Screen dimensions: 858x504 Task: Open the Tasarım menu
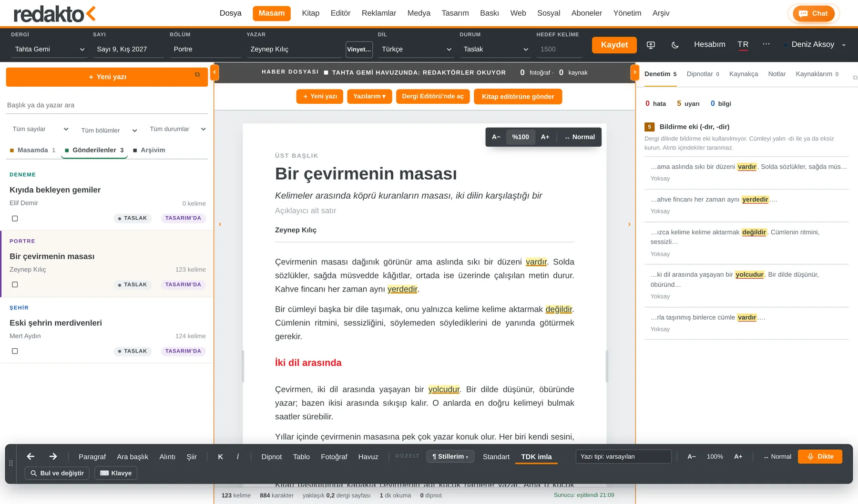point(455,13)
